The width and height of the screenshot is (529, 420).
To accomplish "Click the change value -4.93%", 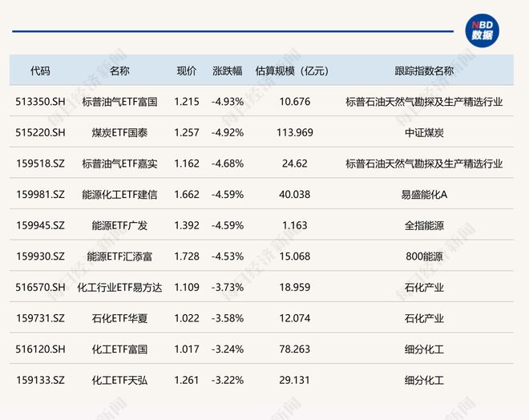I will (x=228, y=102).
